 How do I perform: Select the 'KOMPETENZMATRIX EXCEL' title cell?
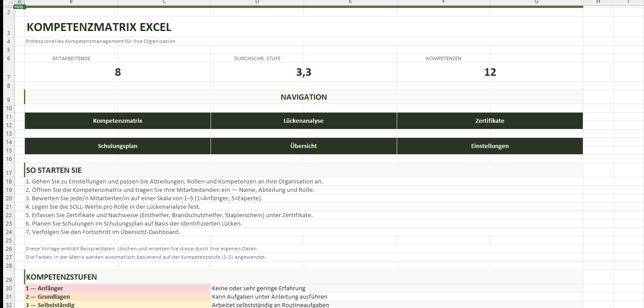pos(99,27)
